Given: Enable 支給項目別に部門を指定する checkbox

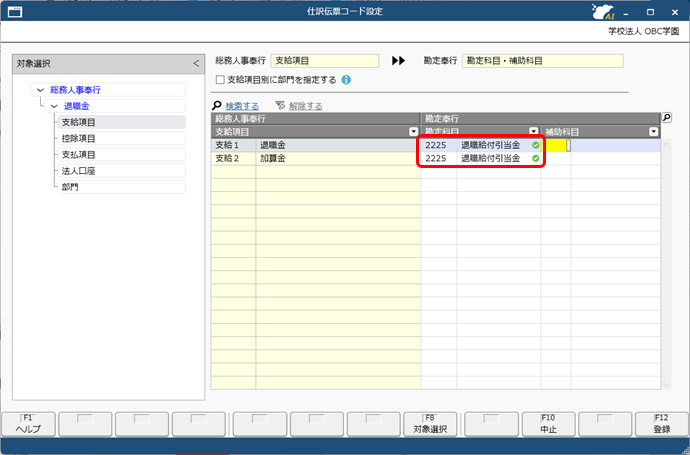Looking at the screenshot, I should 220,80.
